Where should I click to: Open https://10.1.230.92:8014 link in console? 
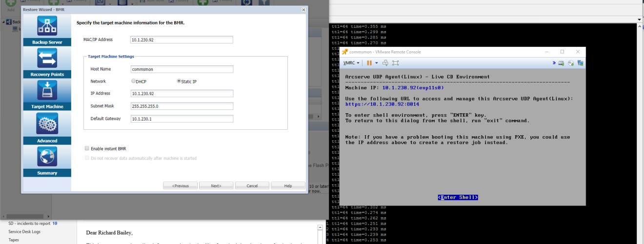tap(382, 104)
